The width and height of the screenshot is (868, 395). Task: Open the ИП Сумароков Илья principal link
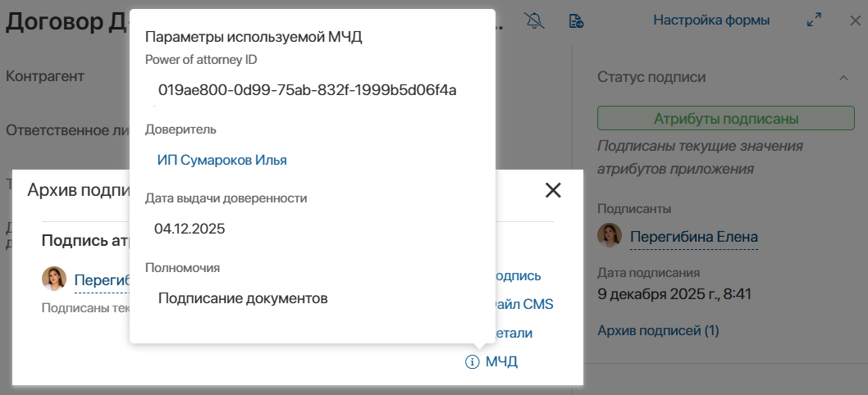(222, 160)
